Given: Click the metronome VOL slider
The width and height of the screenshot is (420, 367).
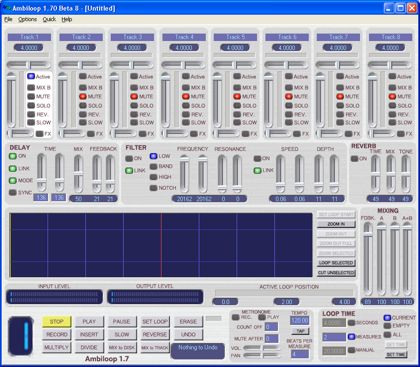Looking at the screenshot, I should (x=262, y=348).
